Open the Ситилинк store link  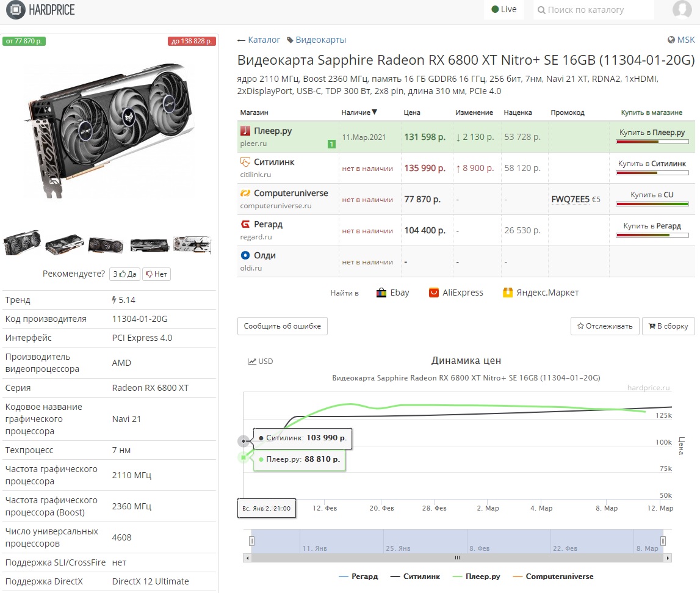pos(274,162)
